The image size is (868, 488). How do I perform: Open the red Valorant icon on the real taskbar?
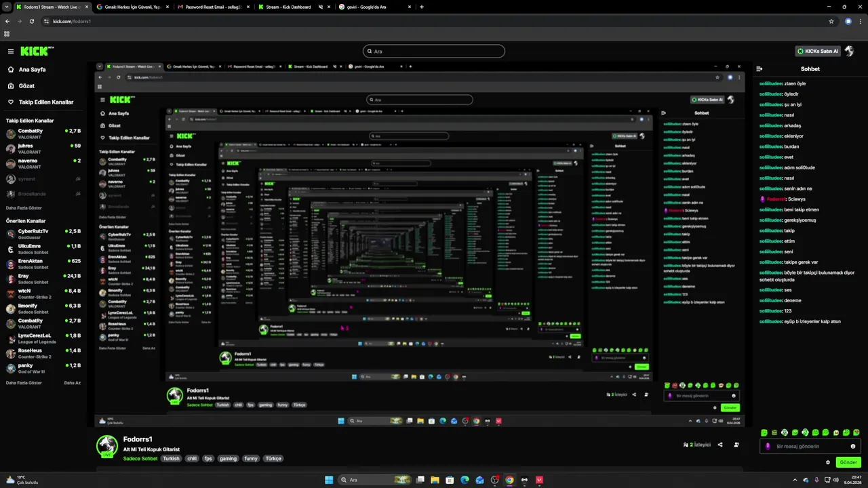pos(540,480)
